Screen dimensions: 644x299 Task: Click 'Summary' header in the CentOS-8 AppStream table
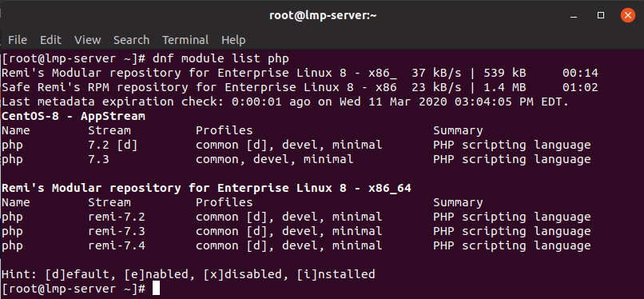click(x=458, y=130)
